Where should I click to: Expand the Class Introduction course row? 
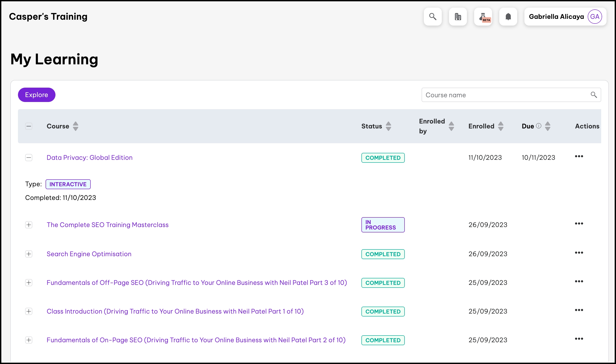pyautogui.click(x=29, y=311)
